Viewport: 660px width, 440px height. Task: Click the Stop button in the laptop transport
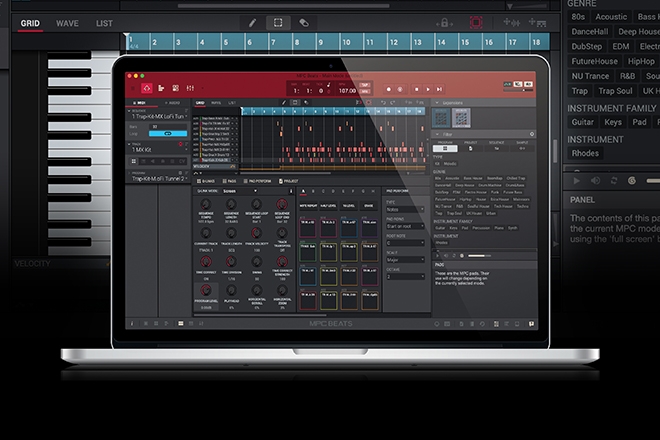[x=417, y=89]
